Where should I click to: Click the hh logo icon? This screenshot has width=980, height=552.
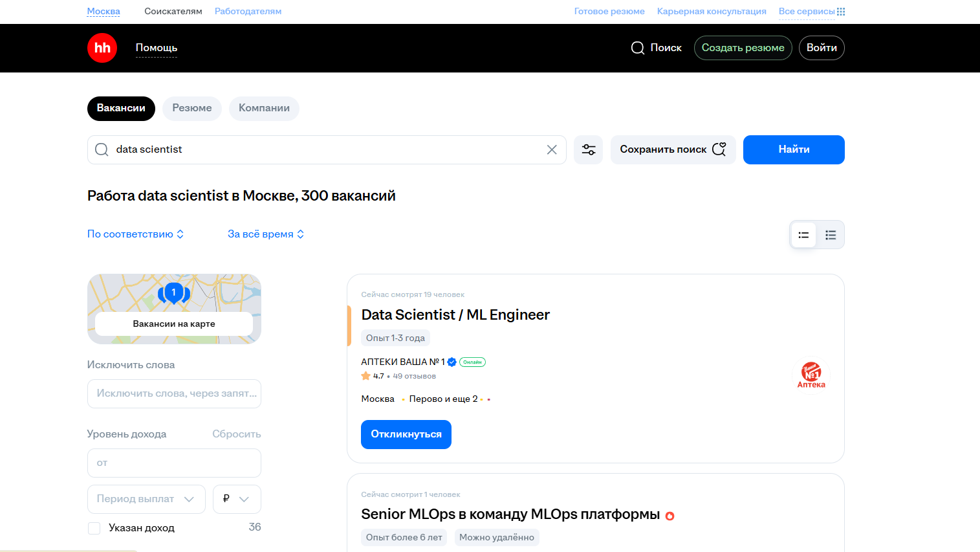pyautogui.click(x=102, y=48)
